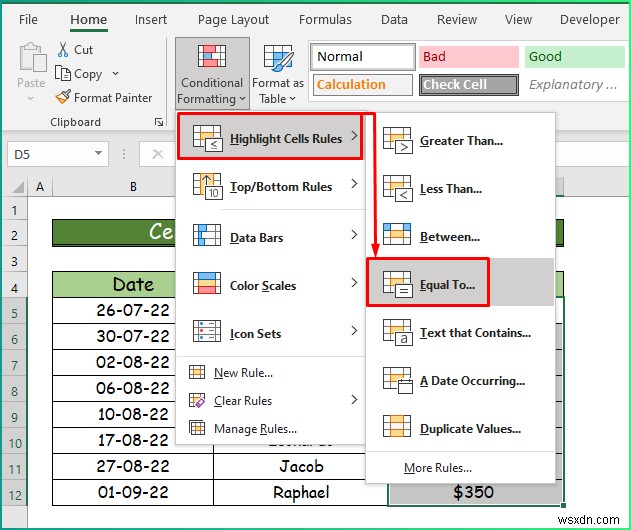Choose the Manage Rules... entry
Screen dimensions: 631x530
click(270, 429)
